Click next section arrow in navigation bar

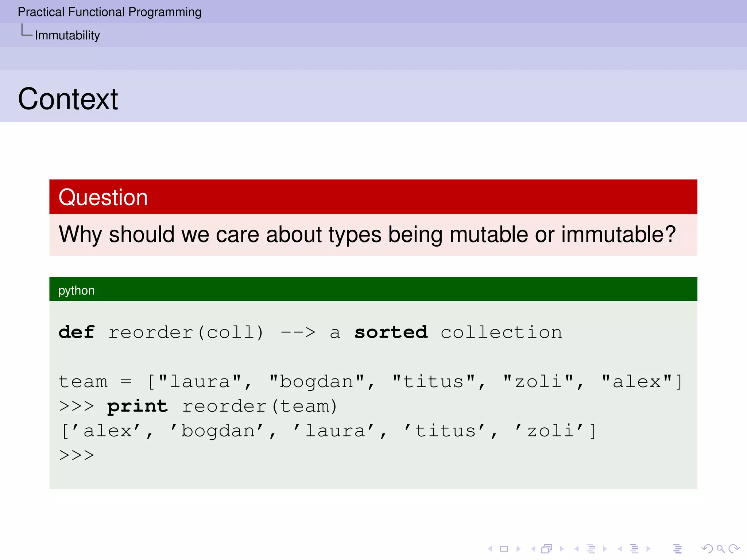click(649, 548)
